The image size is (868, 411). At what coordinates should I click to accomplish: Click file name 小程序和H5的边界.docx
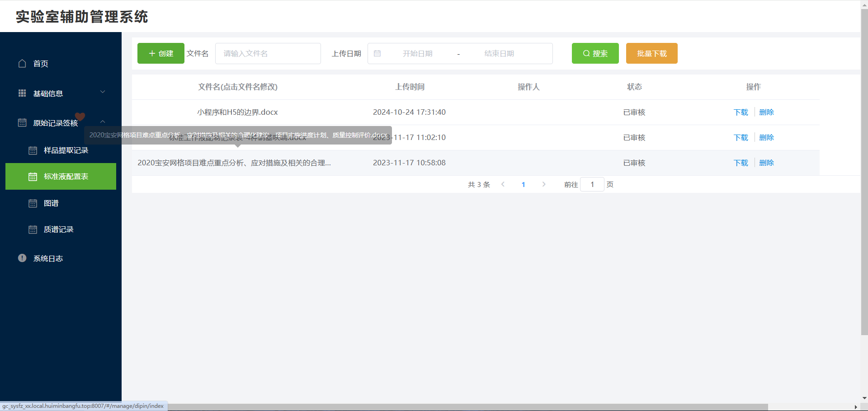click(238, 112)
